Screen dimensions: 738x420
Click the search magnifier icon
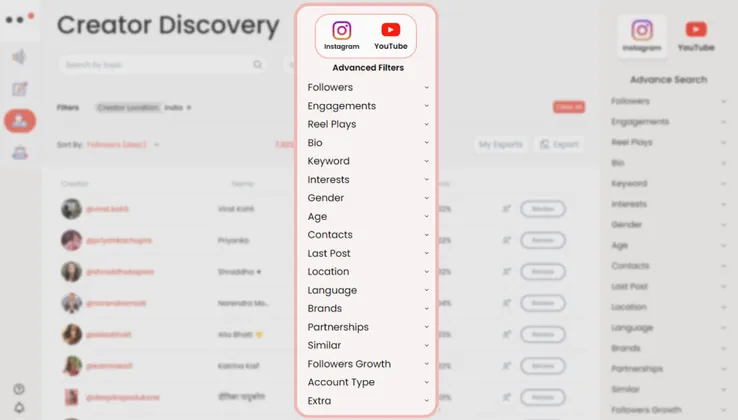tap(257, 65)
